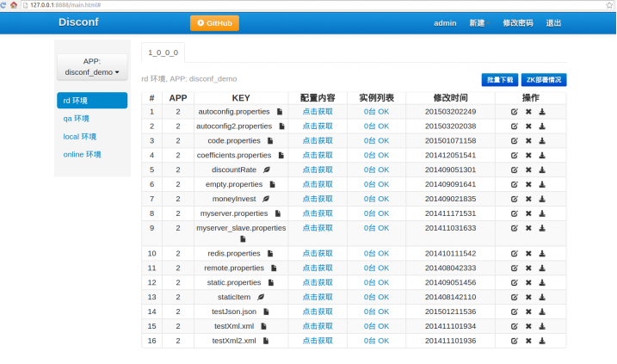Click 点击获取 link for empty.properties
This screenshot has width=617, height=364.
[x=317, y=184]
